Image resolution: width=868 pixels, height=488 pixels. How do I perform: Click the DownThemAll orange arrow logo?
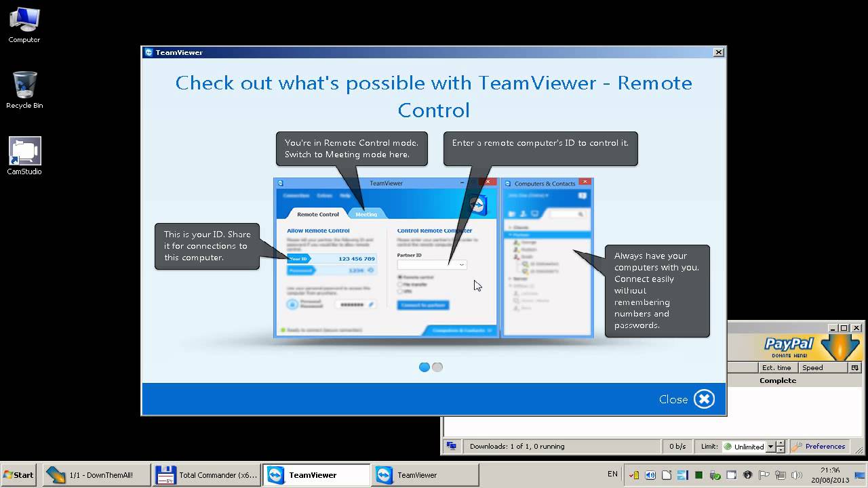pos(842,346)
